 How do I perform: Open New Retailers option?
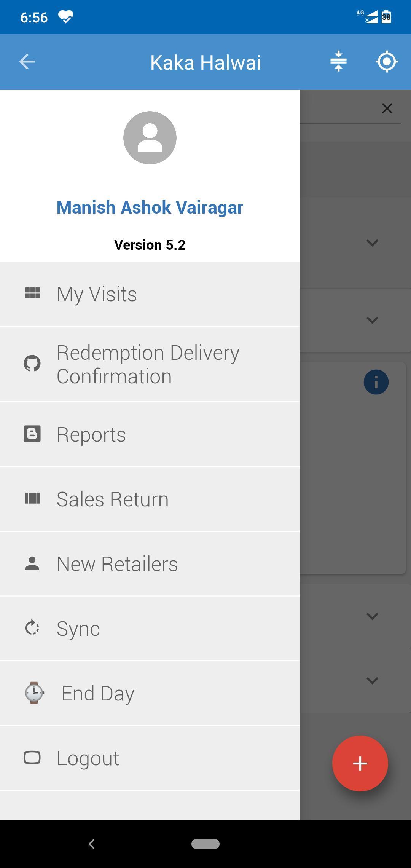pos(150,564)
